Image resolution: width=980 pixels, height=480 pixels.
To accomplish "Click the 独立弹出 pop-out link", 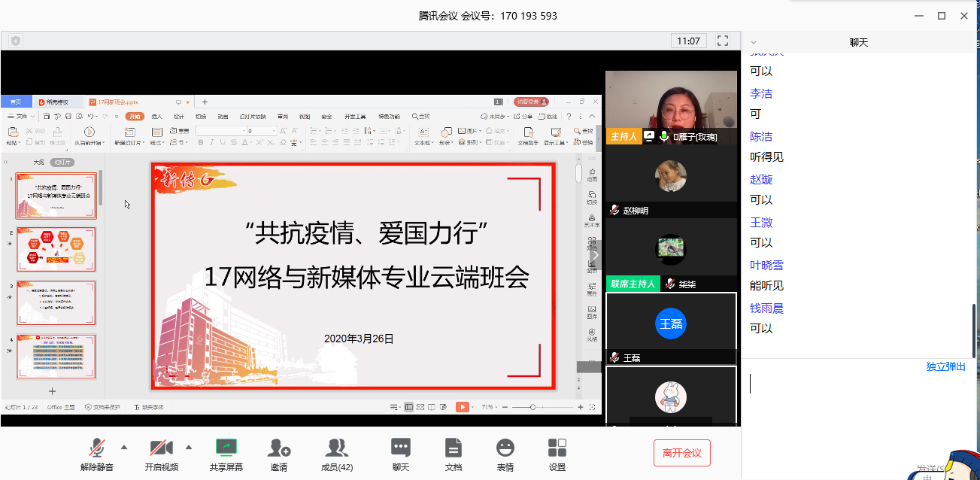I will pos(945,366).
